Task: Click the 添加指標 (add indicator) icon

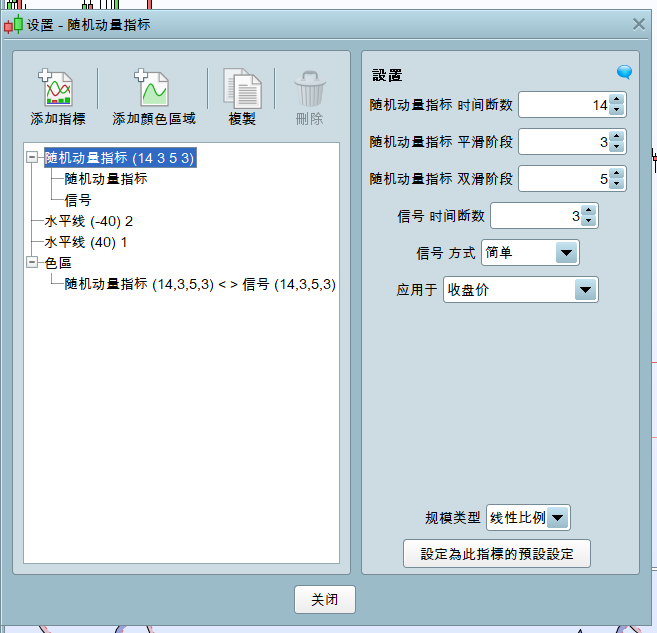Action: (57, 89)
